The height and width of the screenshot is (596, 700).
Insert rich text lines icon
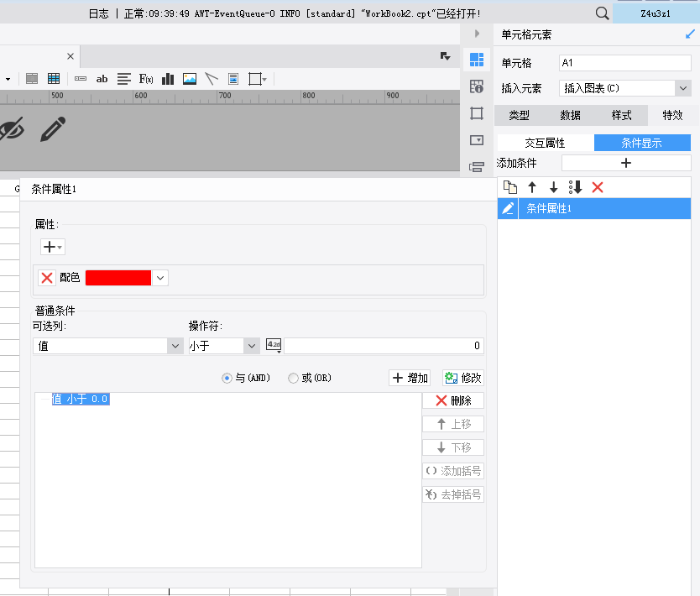(123, 79)
